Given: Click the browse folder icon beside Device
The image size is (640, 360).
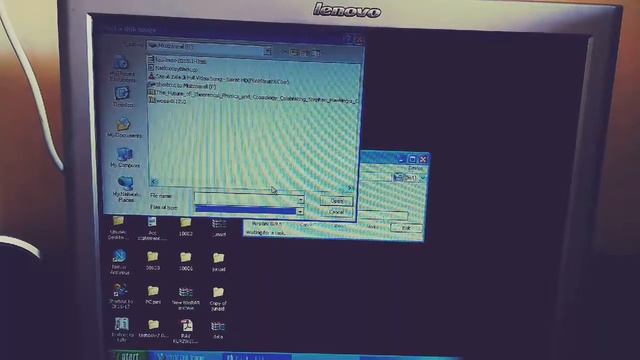Looking at the screenshot, I should [398, 177].
